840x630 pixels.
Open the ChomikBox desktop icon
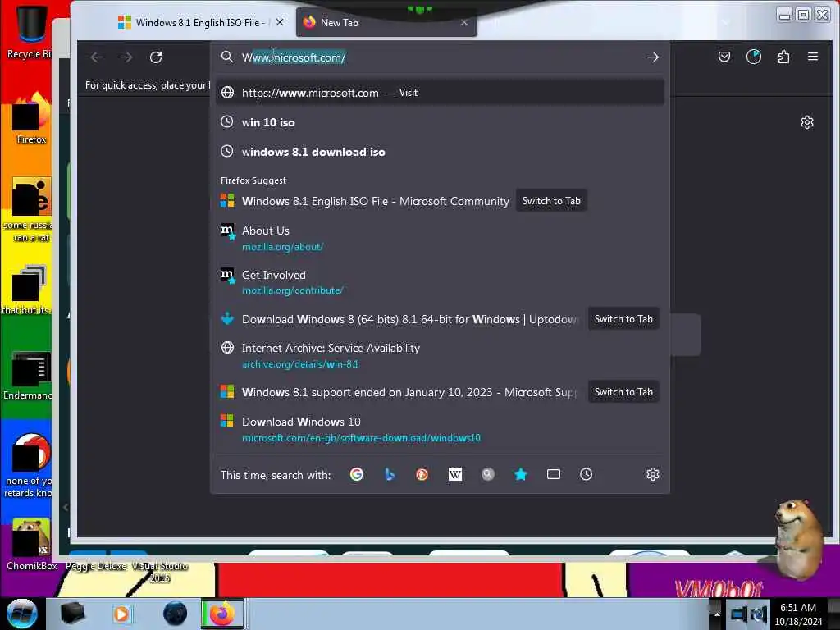[x=31, y=545]
